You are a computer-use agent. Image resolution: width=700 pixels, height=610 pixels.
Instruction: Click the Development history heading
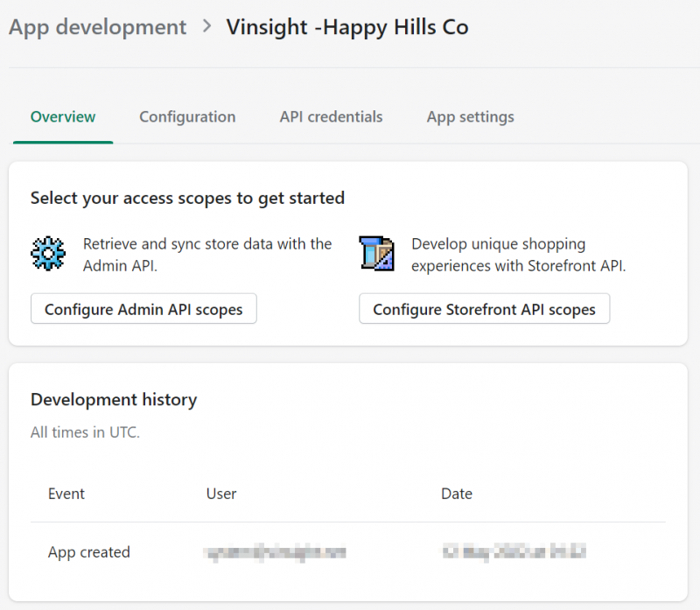[114, 399]
